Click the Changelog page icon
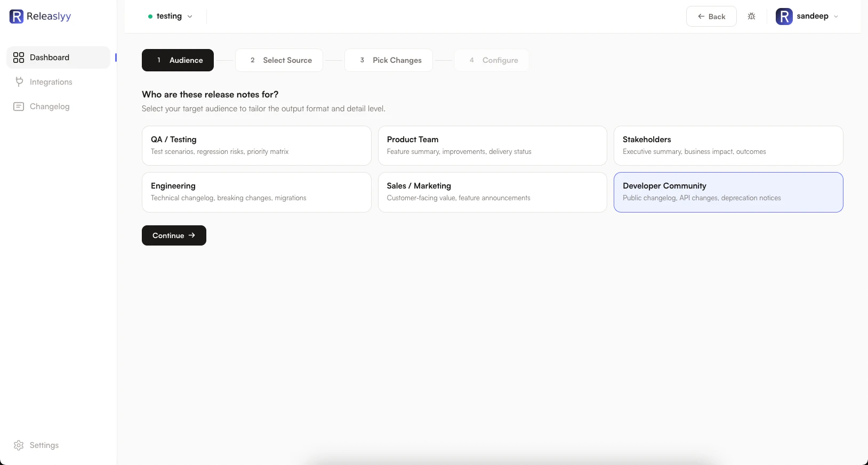Image resolution: width=868 pixels, height=465 pixels. pyautogui.click(x=19, y=107)
